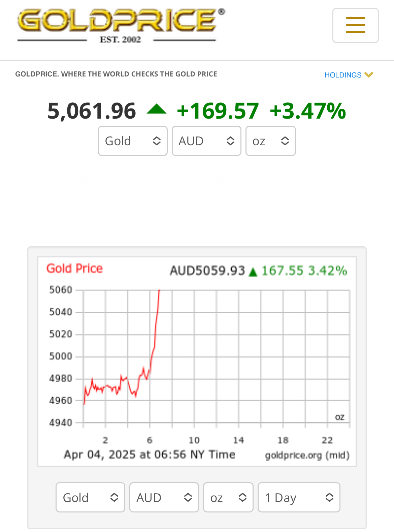Viewport: 394px width, 532px height.
Task: Change the 1 Day time range
Action: pos(299,497)
